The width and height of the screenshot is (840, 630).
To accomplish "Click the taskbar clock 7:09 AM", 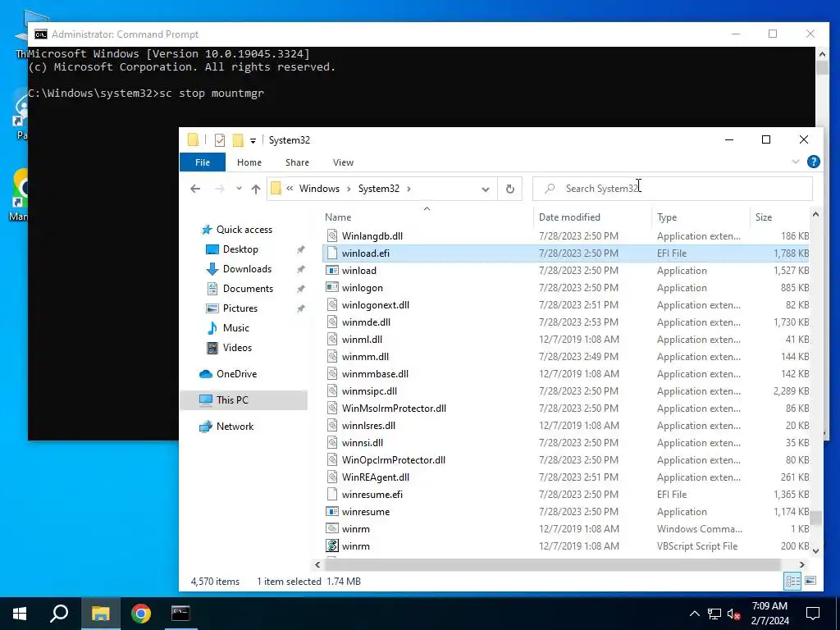I will 769,606.
